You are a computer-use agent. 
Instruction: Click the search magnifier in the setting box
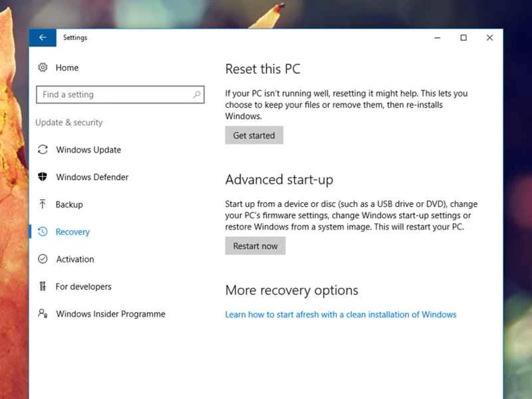(196, 94)
